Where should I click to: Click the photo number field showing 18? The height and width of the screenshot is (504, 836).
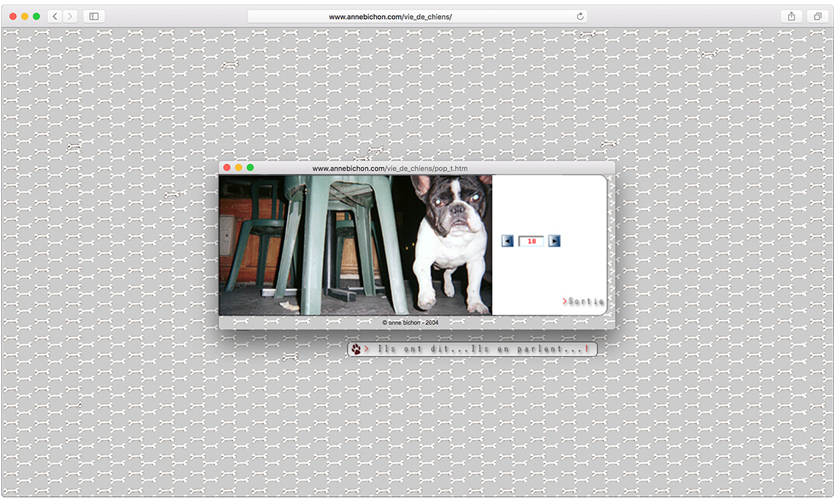coord(531,241)
